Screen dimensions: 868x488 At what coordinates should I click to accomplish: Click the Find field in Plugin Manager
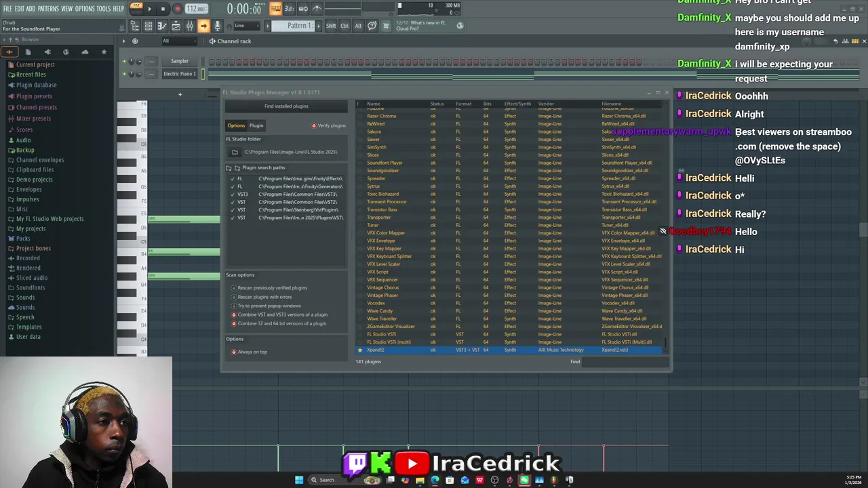(x=624, y=361)
